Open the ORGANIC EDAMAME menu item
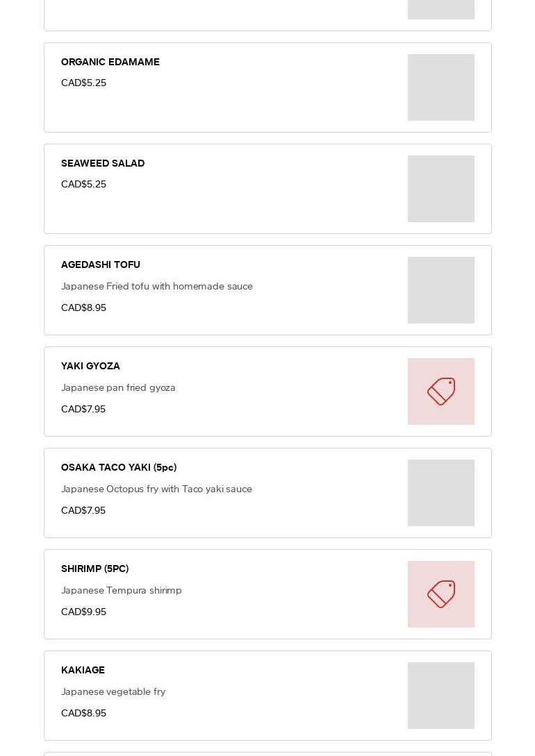The height and width of the screenshot is (756, 535). pos(110,62)
